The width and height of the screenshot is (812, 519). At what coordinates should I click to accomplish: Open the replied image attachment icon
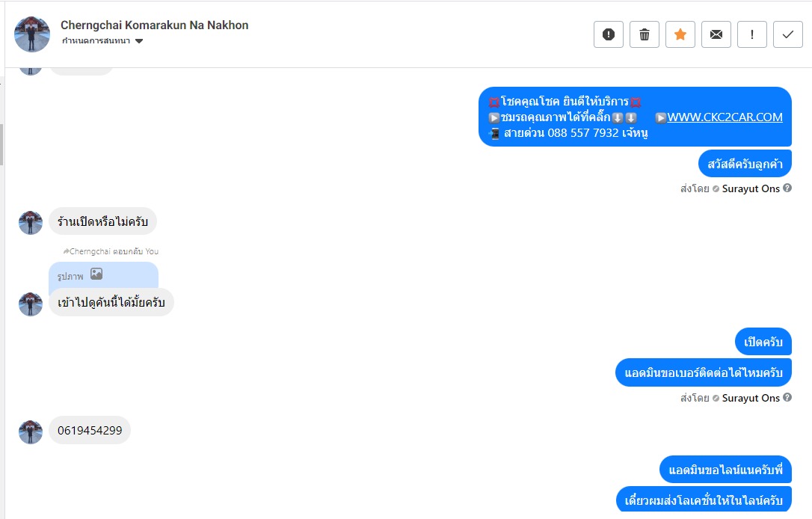96,274
